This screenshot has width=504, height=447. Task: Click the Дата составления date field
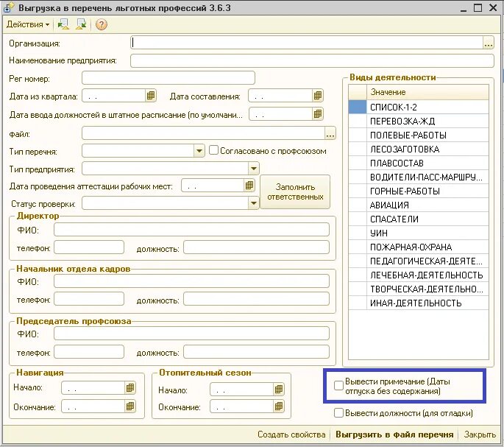[x=280, y=96]
